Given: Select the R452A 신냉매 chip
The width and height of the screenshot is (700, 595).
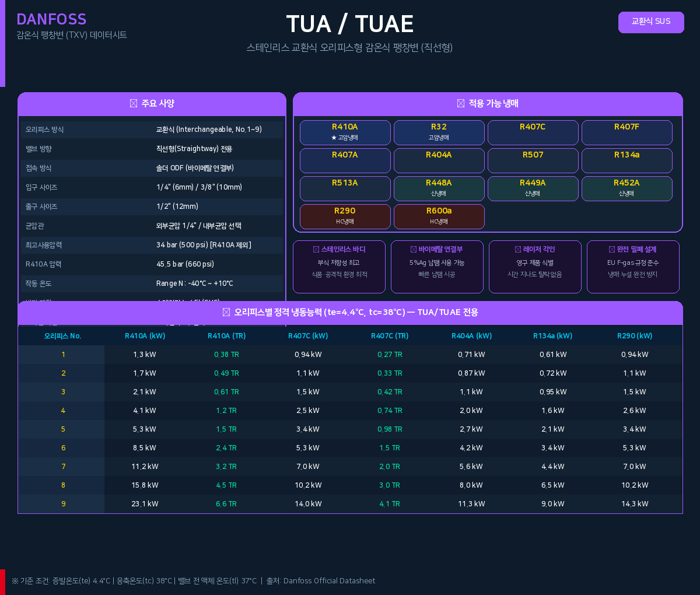Looking at the screenshot, I should pyautogui.click(x=627, y=188).
